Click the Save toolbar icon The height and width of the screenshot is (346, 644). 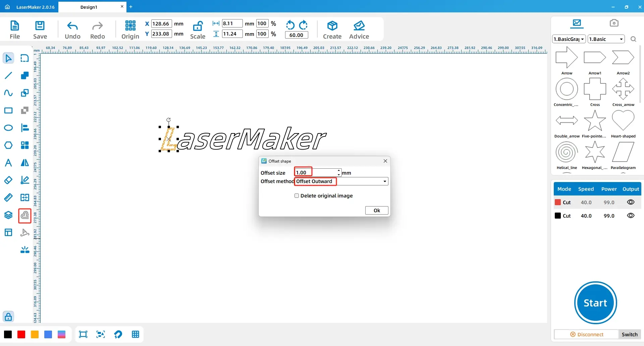tap(40, 30)
